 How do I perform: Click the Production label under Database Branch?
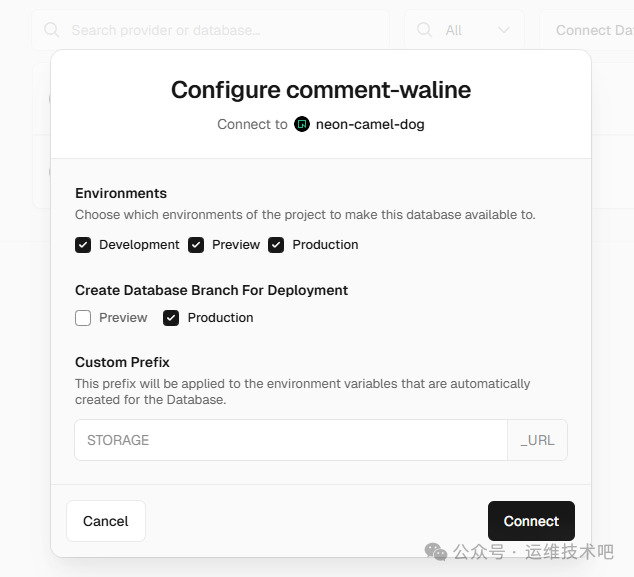[x=220, y=318]
